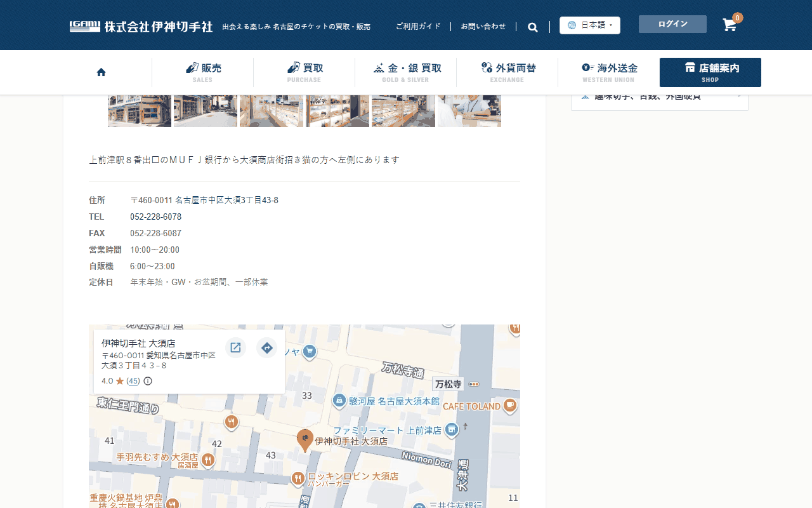The image size is (812, 508).
Task: Open the 日本語 language dropdown
Action: click(x=590, y=25)
